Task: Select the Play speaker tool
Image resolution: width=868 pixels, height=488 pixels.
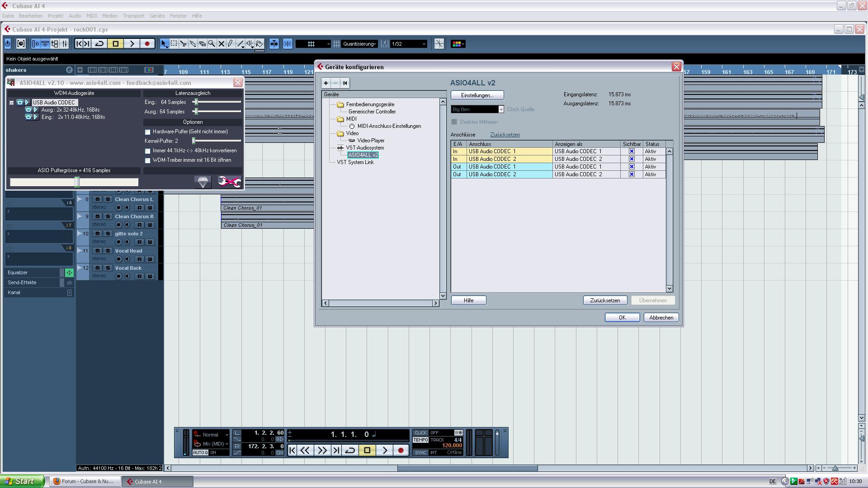Action: (250, 44)
